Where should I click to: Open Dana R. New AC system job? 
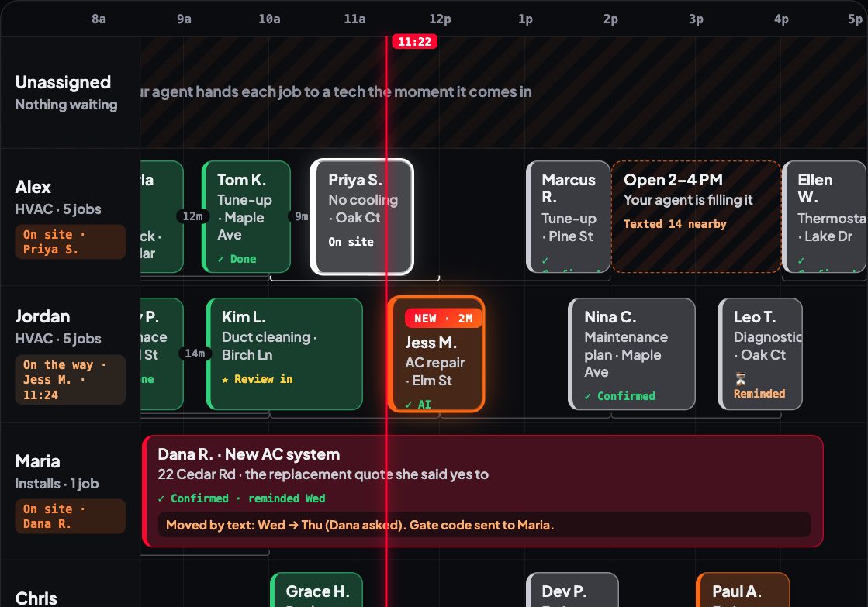tap(482, 491)
